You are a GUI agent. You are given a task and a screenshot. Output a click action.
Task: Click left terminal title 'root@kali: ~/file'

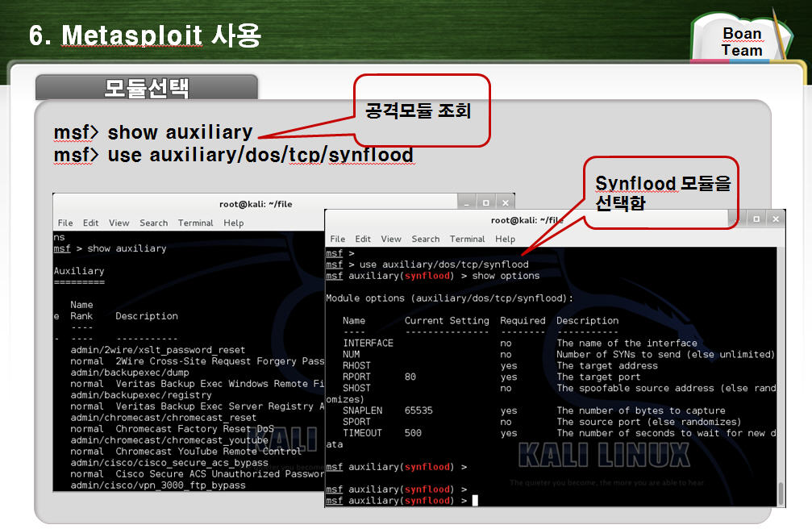pyautogui.click(x=256, y=204)
